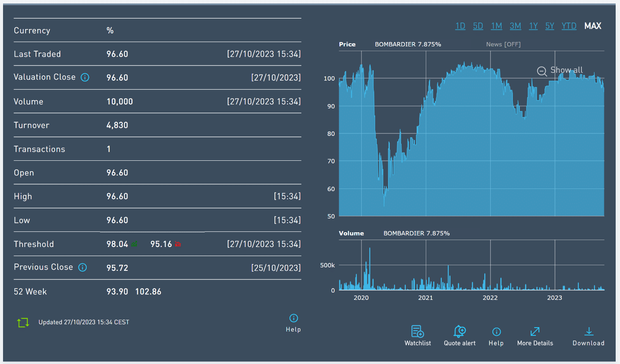Open info icon beside Valuation Close
Viewport: 620px width, 364px height.
coord(85,78)
